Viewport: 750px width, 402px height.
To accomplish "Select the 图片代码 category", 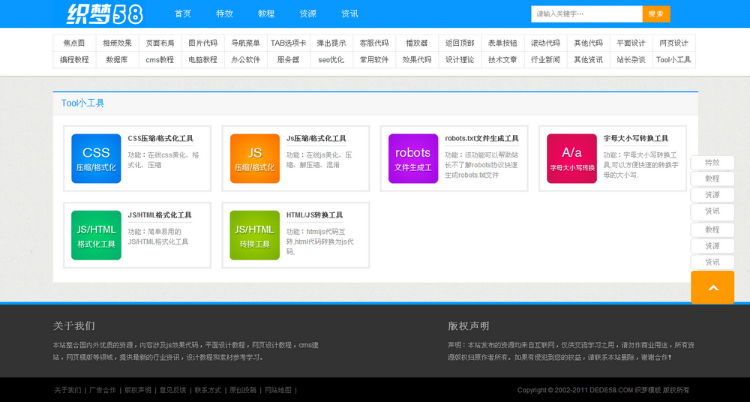I will [203, 43].
